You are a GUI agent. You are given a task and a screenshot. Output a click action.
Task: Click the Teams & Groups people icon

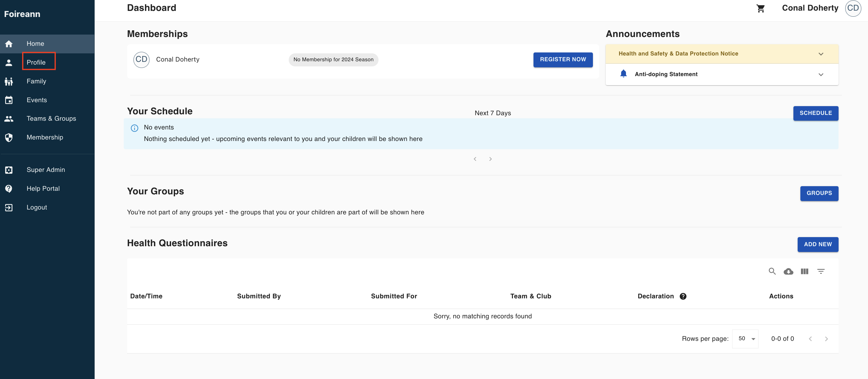coord(9,119)
